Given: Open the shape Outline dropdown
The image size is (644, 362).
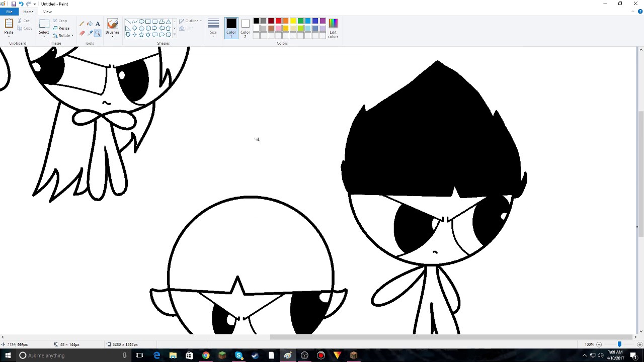Looking at the screenshot, I should [x=190, y=21].
